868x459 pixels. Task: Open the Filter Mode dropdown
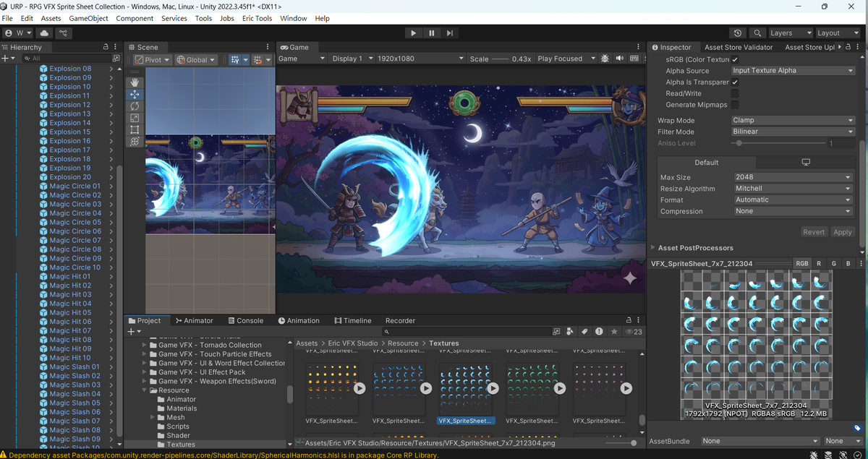[793, 132]
